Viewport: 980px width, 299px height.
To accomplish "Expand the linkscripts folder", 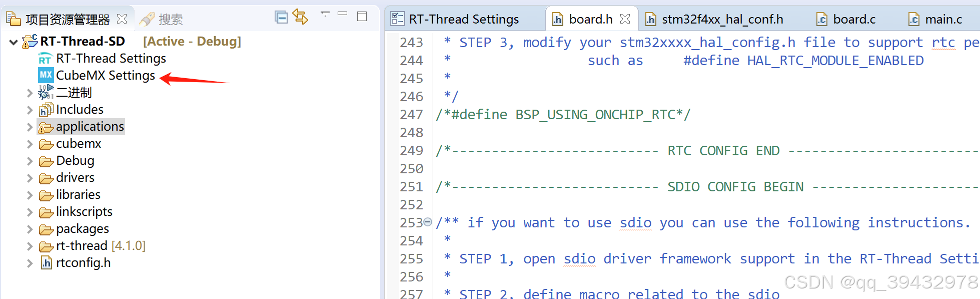I will pos(30,212).
